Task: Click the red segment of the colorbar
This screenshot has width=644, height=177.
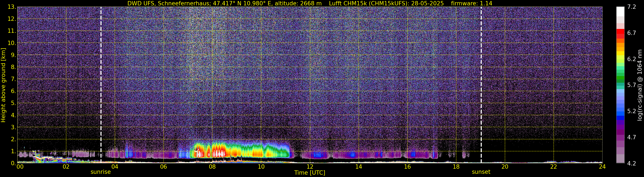Action: [620, 31]
